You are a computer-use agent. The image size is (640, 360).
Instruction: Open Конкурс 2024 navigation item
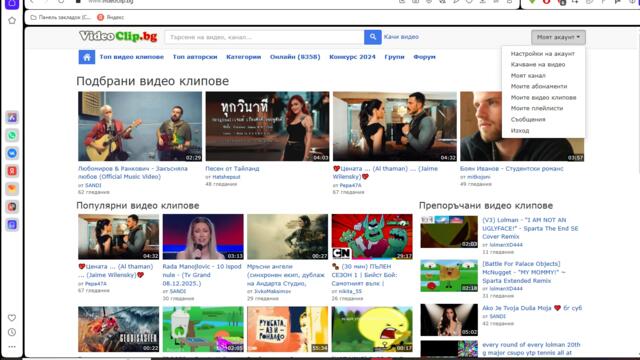point(352,57)
